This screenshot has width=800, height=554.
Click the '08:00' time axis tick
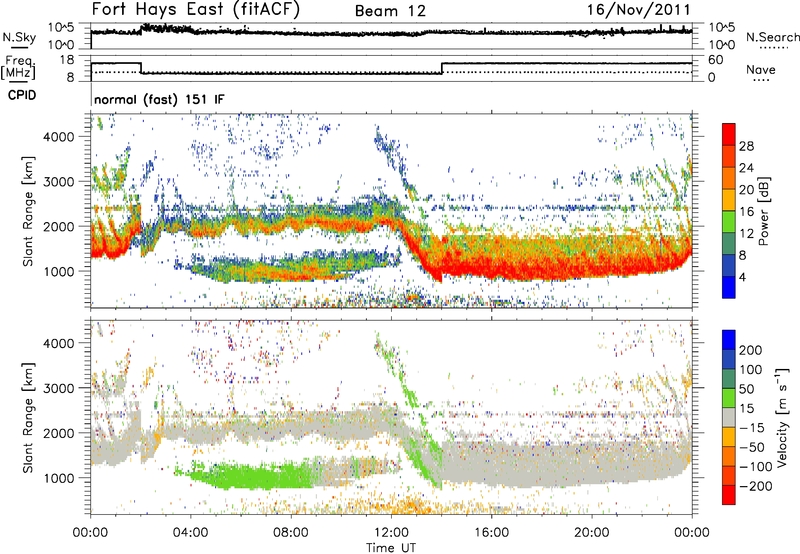[291, 532]
